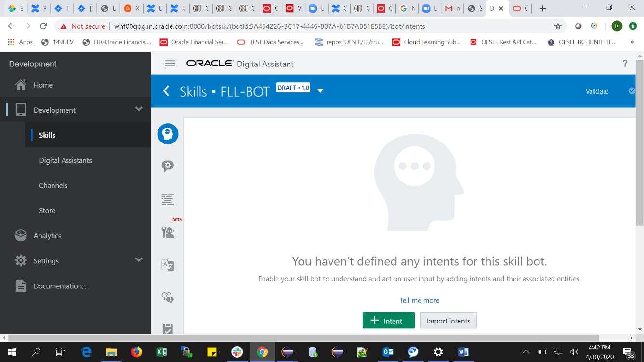The width and height of the screenshot is (644, 362).
Task: Switch to the Google browser tab
Action: pos(407,8)
